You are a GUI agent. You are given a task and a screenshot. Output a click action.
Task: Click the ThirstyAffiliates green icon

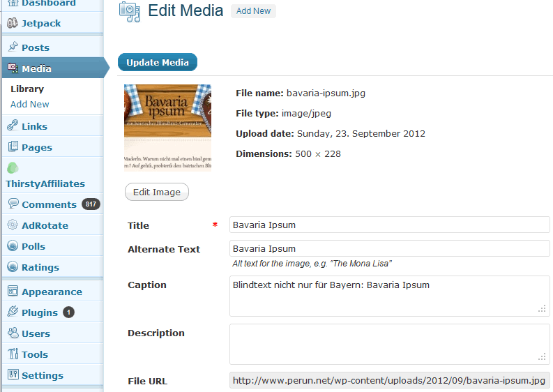(13, 168)
